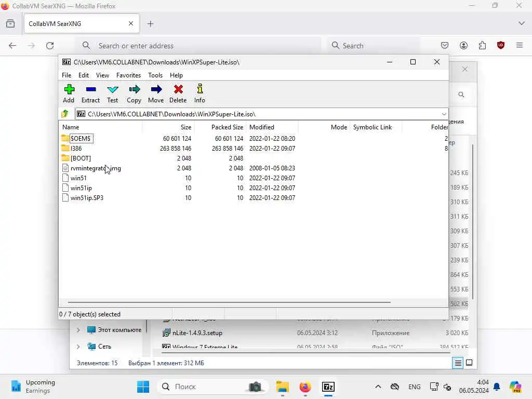This screenshot has height=399, width=532.
Task: Sort by the Modified column header
Action: point(272,127)
